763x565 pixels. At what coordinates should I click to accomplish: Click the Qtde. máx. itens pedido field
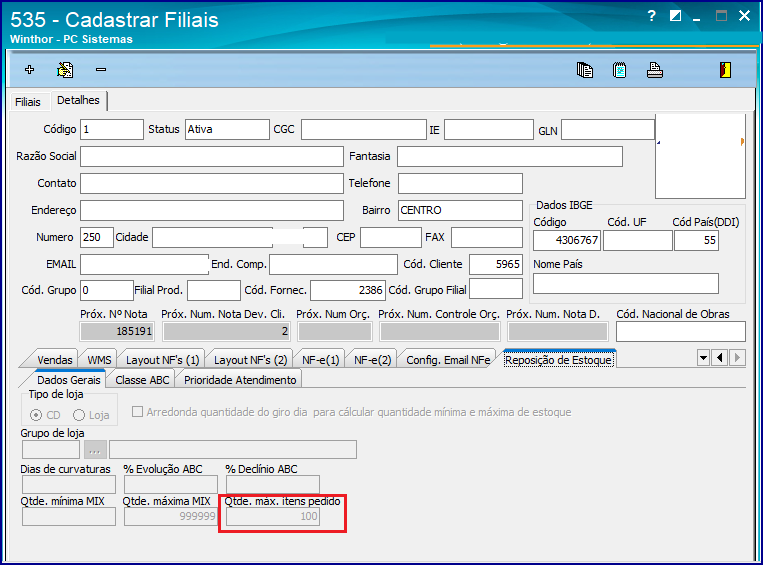click(x=273, y=516)
